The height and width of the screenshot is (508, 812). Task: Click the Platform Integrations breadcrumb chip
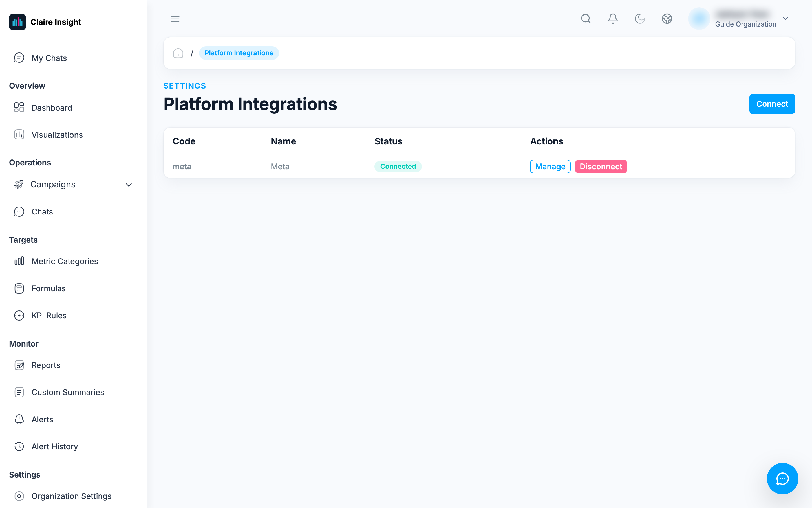[239, 53]
